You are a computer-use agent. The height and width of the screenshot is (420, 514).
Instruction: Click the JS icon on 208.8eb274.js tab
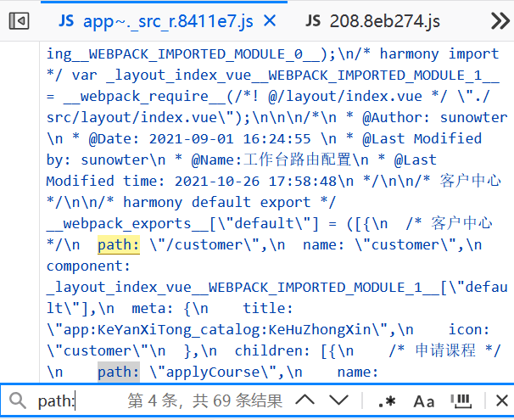coord(314,20)
